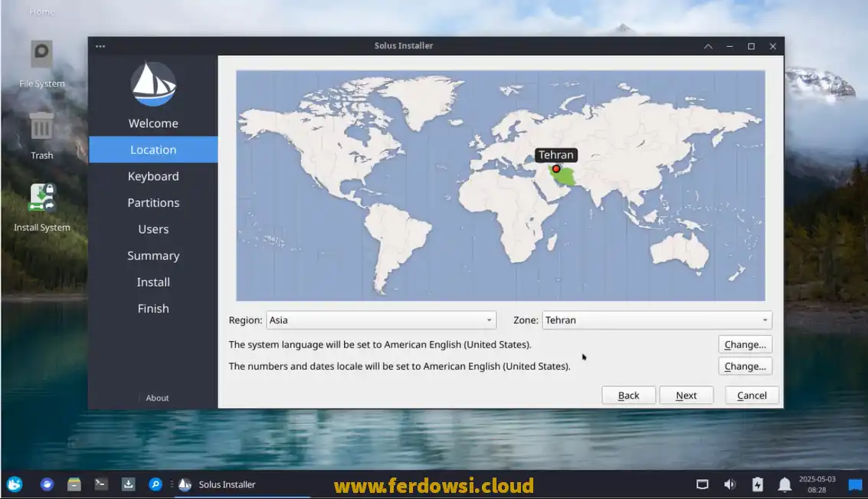Show the clock and date panel
This screenshot has width=868, height=499.
point(817,484)
